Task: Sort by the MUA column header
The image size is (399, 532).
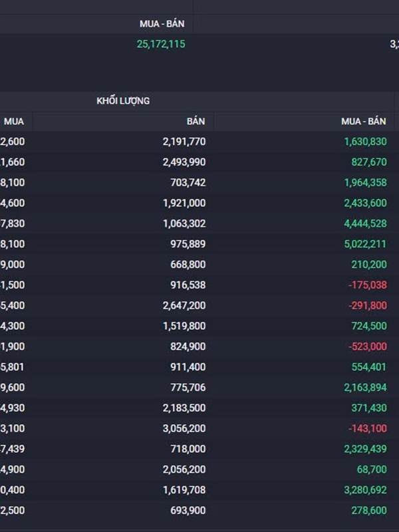Action: [x=14, y=121]
